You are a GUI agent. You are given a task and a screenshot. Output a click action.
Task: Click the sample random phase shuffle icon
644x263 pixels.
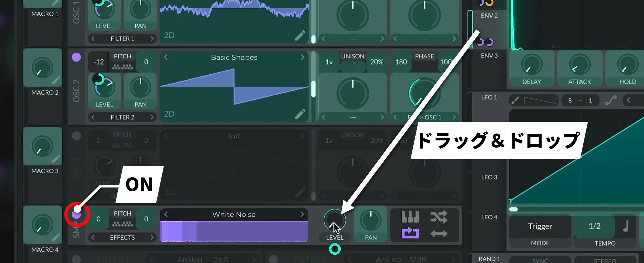click(439, 217)
